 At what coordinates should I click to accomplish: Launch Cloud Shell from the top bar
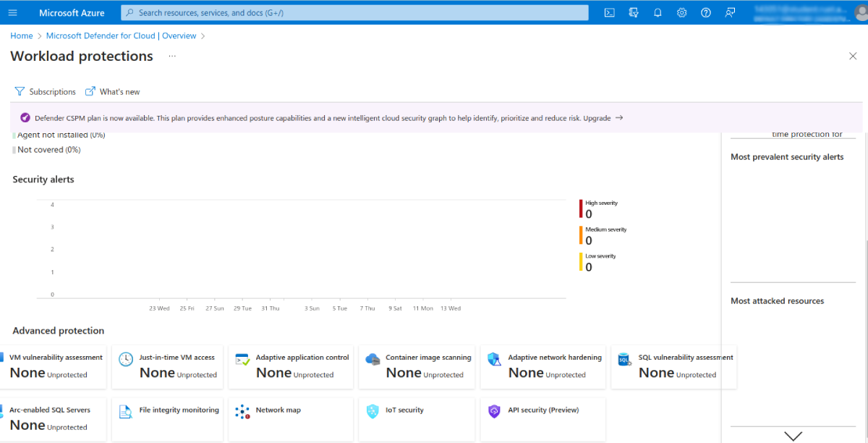click(610, 12)
